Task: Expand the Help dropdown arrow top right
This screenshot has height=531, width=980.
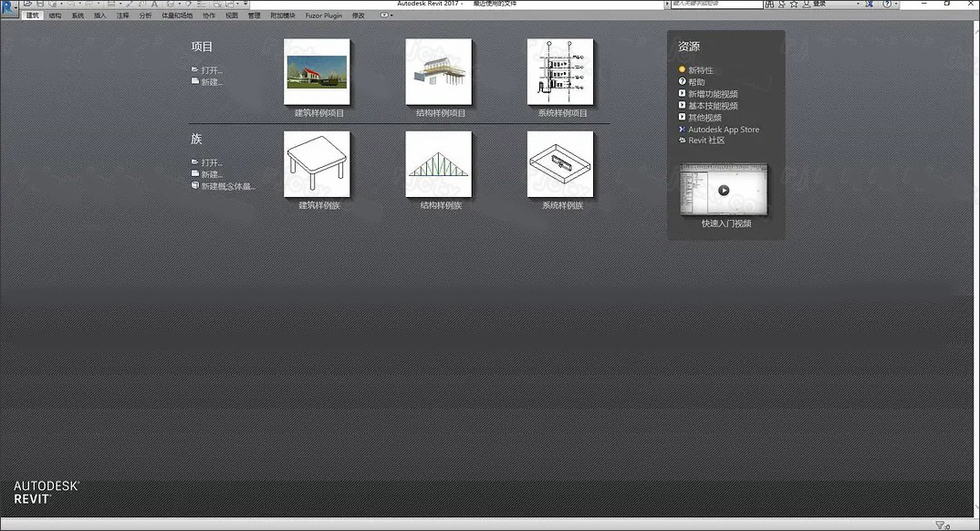Action: tap(898, 4)
